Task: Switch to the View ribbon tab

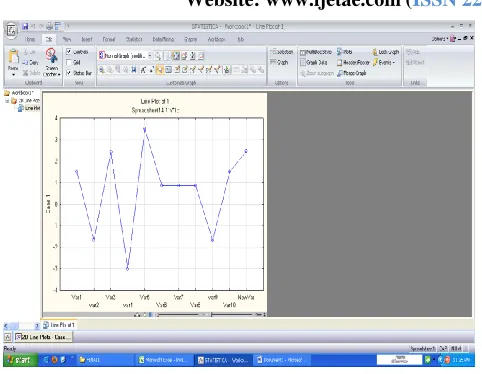Action: tap(67, 39)
